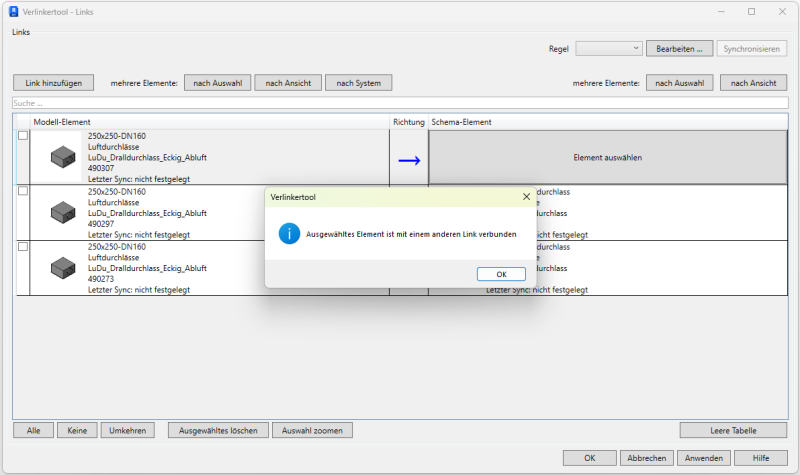Check the second row checkbox for 490297
800x475 pixels.
coord(23,191)
